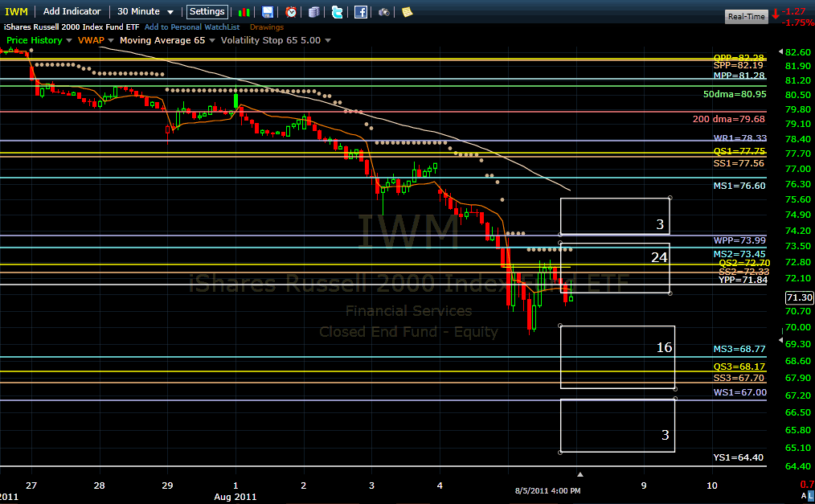This screenshot has height=504, width=815.
Task: Click the -1.75% percent change value
Action: [x=798, y=23]
